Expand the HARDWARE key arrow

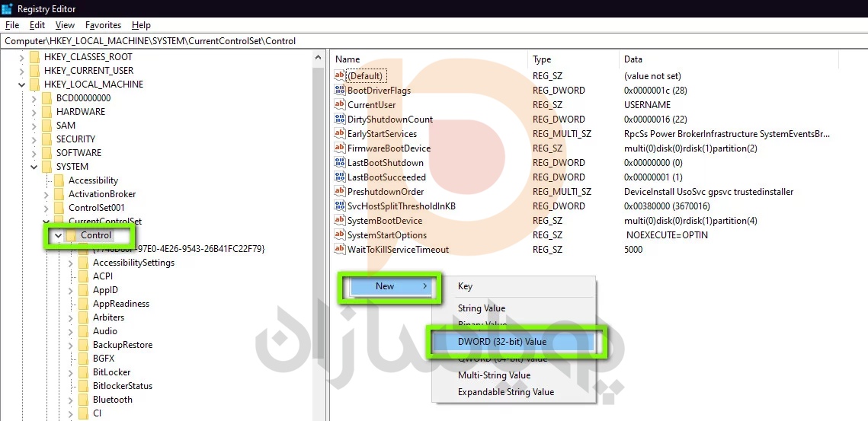[34, 112]
